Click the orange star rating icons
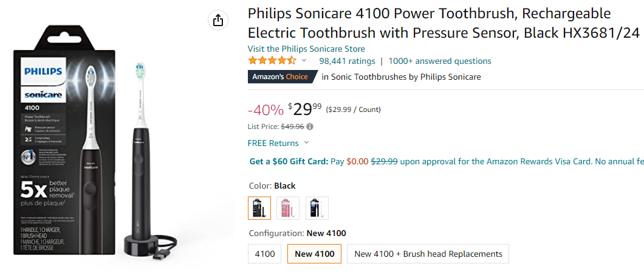This screenshot has width=644, height=272. pyautogui.click(x=272, y=61)
